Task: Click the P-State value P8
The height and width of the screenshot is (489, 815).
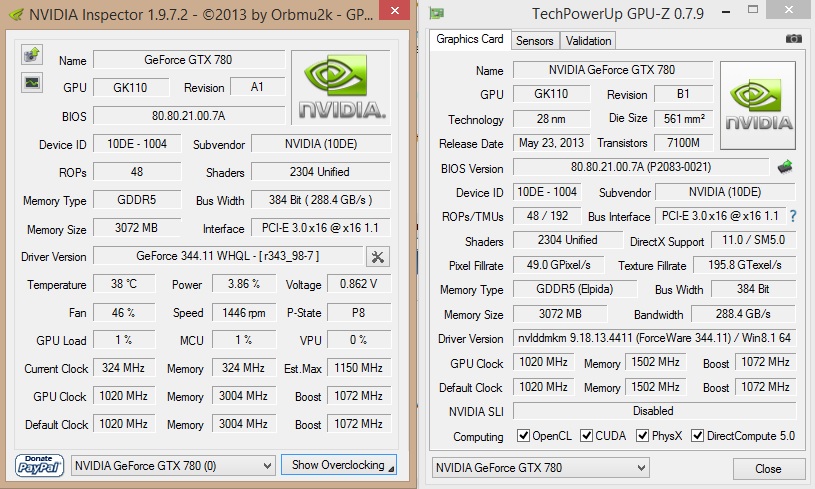Action: [359, 312]
